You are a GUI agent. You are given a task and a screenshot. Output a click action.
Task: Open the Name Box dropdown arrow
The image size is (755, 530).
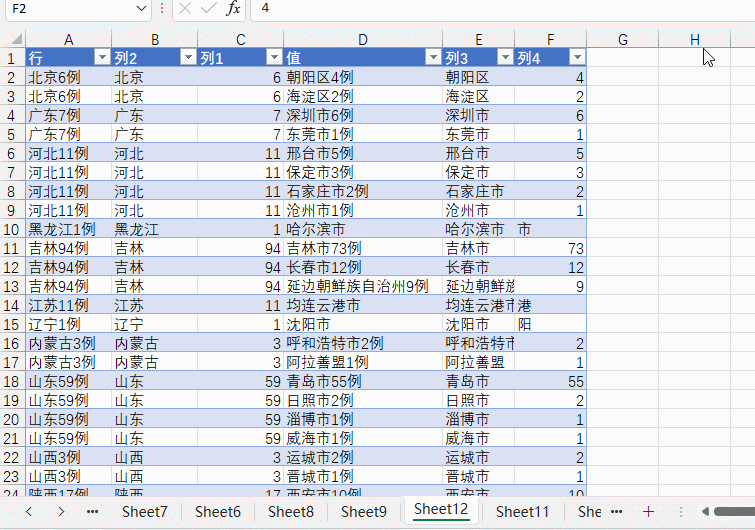point(141,9)
